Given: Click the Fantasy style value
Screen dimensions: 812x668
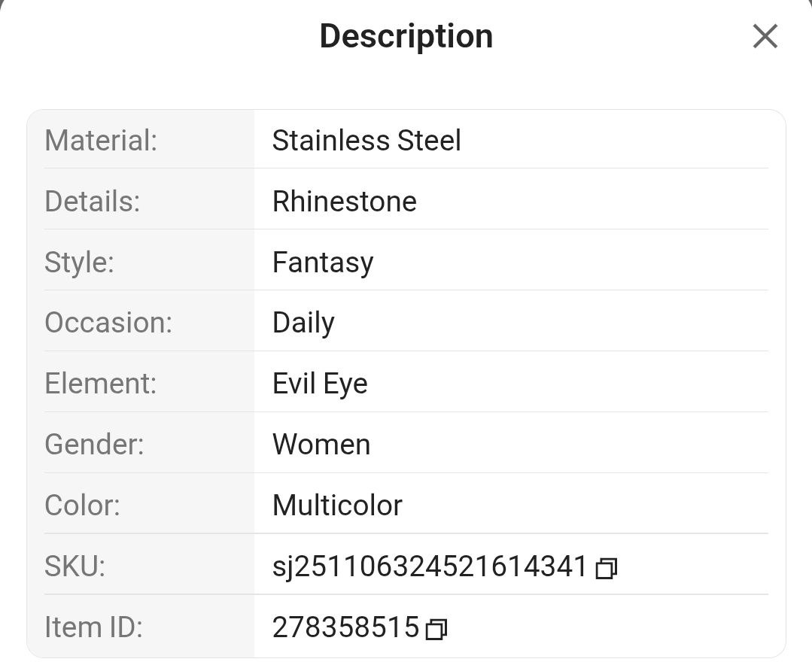Looking at the screenshot, I should point(323,262).
